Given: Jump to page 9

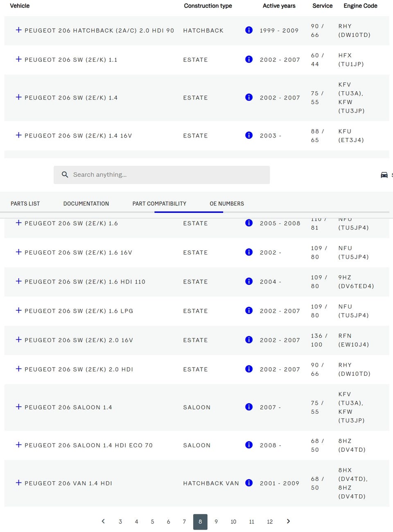Looking at the screenshot, I should click(216, 522).
